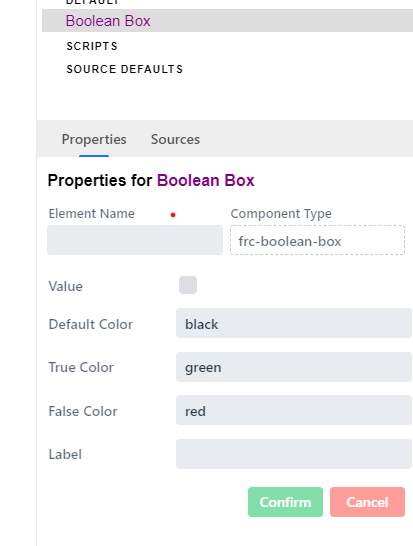Click the Value property label
Screen dimensions: 413x546
pyautogui.click(x=65, y=286)
